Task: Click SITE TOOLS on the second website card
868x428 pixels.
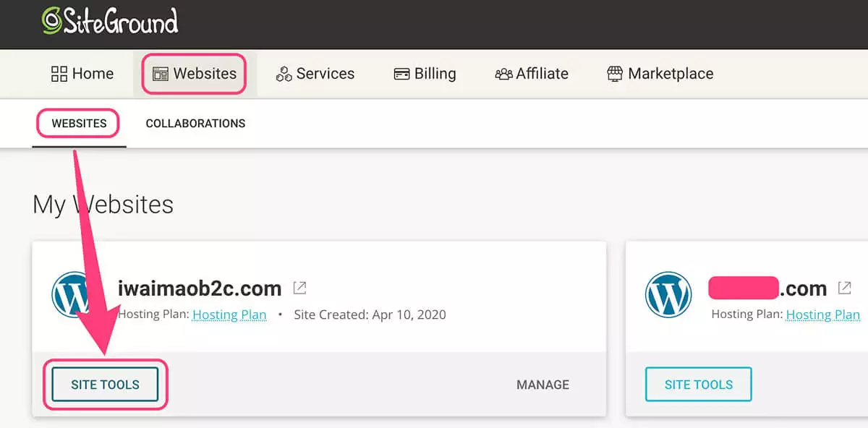Action: tap(697, 385)
